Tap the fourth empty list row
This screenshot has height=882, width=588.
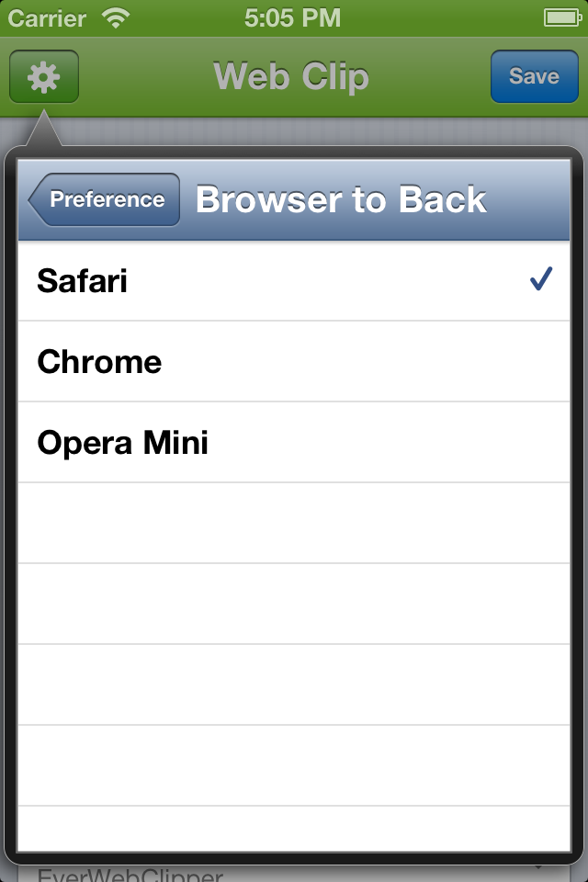294,766
